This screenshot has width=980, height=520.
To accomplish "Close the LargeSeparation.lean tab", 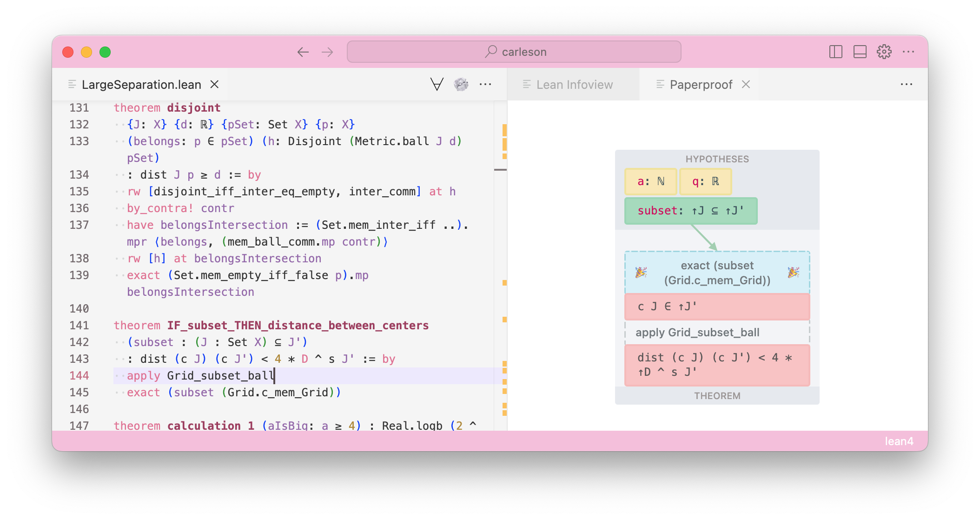I will tap(214, 84).
